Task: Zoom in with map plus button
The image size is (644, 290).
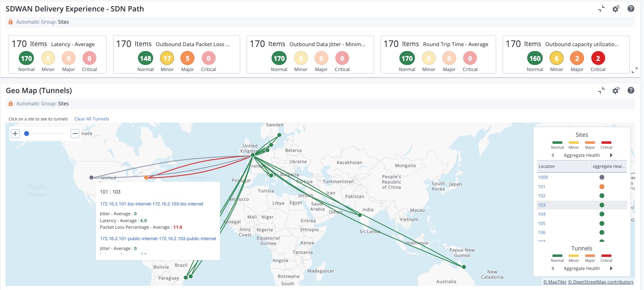Action: [15, 134]
